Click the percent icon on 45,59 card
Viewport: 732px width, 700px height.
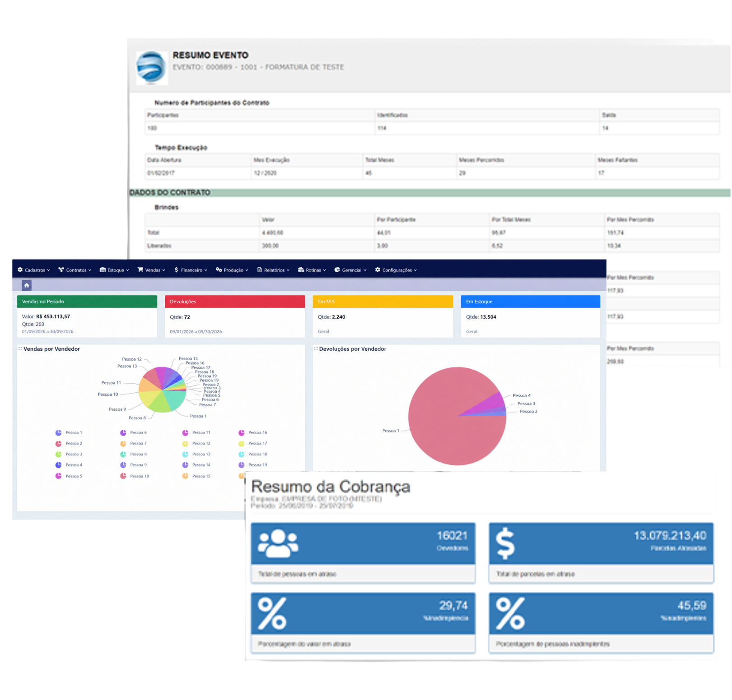click(x=510, y=613)
